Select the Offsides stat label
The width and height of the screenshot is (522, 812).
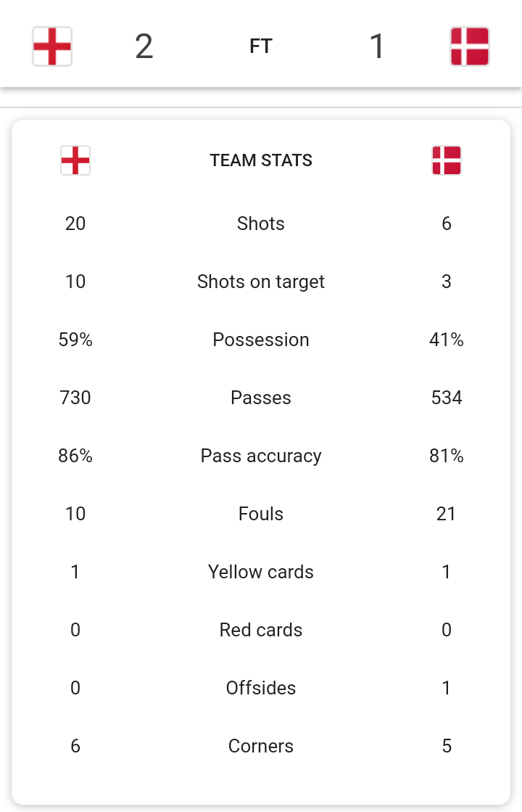point(261,688)
